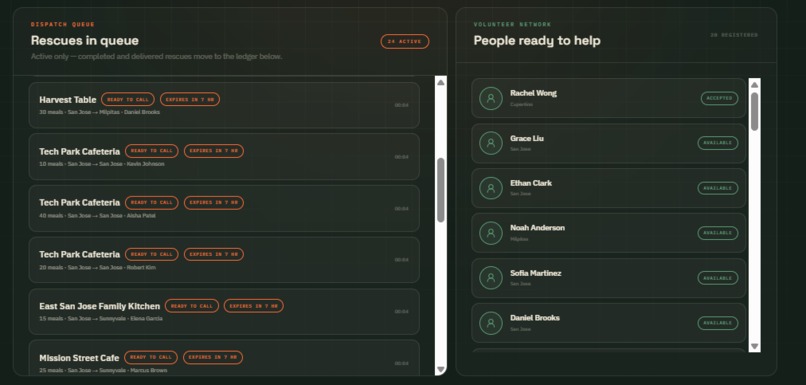
Task: Click EXPIRES IN 7 HR on Kevin Johnson's rescue
Action: [x=214, y=151]
